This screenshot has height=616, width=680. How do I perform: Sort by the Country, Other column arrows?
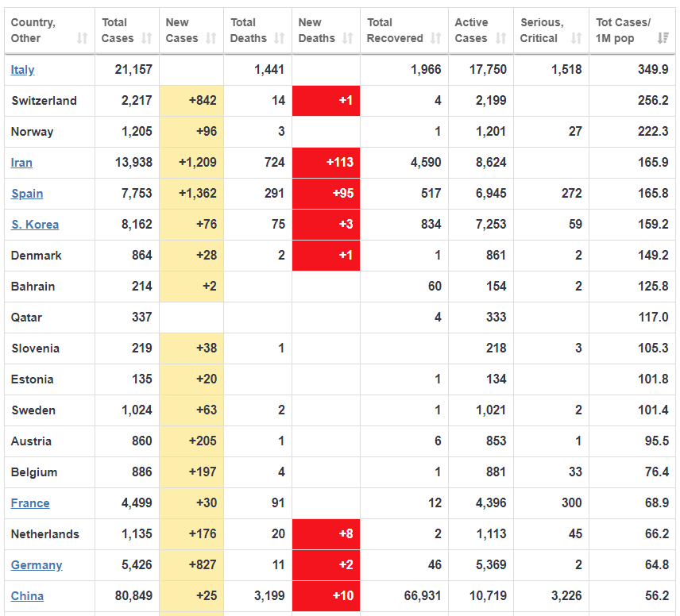click(x=83, y=38)
